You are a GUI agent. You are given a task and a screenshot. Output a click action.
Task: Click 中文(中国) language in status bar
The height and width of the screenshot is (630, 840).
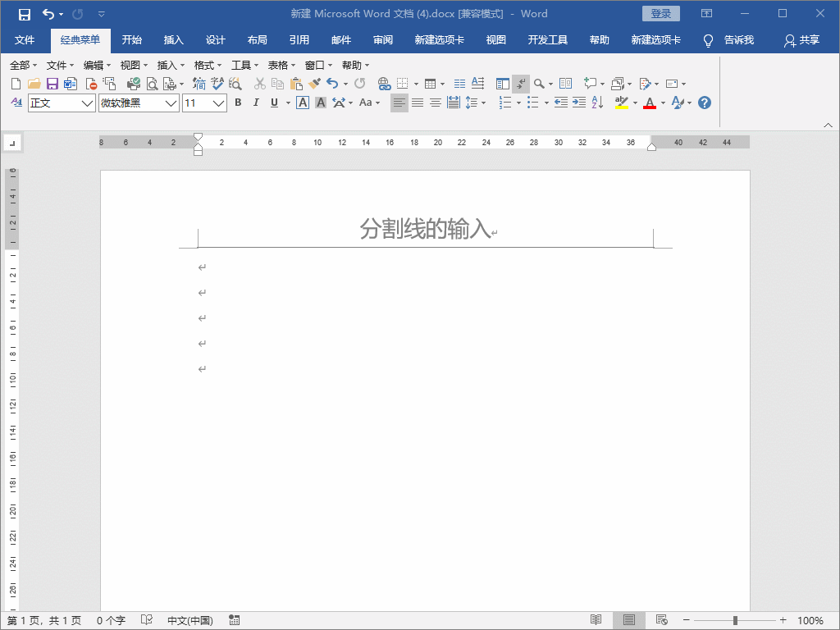click(x=190, y=620)
